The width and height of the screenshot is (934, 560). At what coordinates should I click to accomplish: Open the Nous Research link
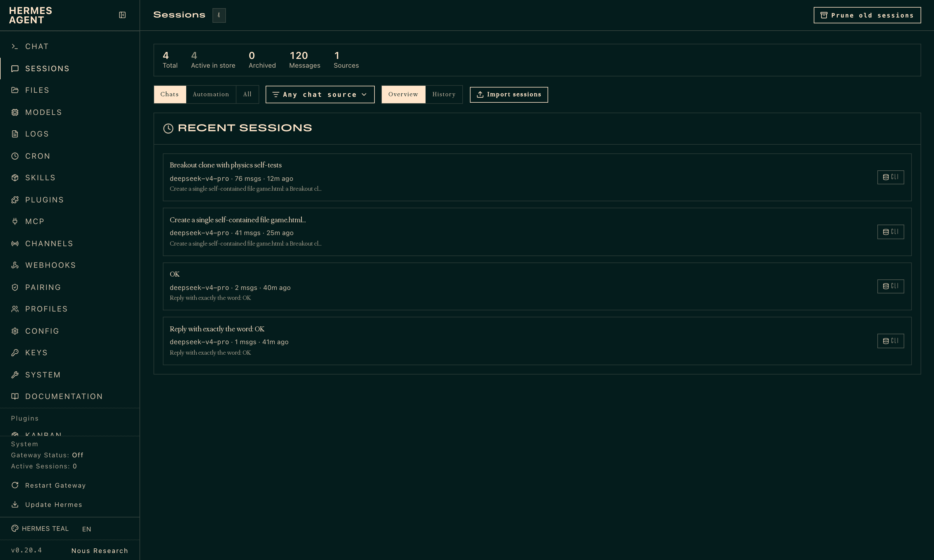point(100,551)
